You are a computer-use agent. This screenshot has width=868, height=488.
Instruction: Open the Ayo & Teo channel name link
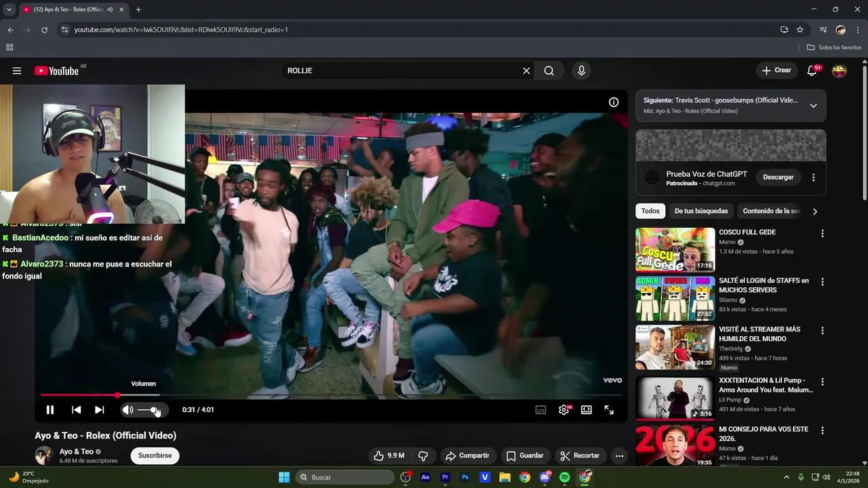point(76,451)
